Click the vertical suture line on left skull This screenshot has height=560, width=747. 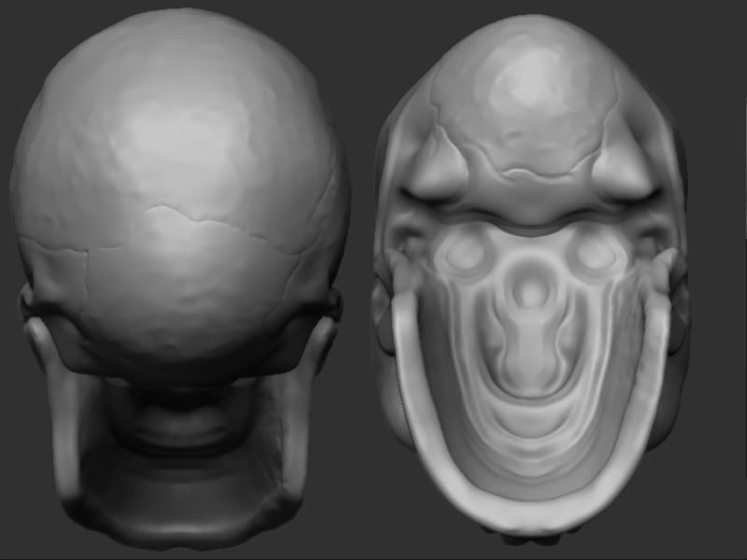coord(87,280)
